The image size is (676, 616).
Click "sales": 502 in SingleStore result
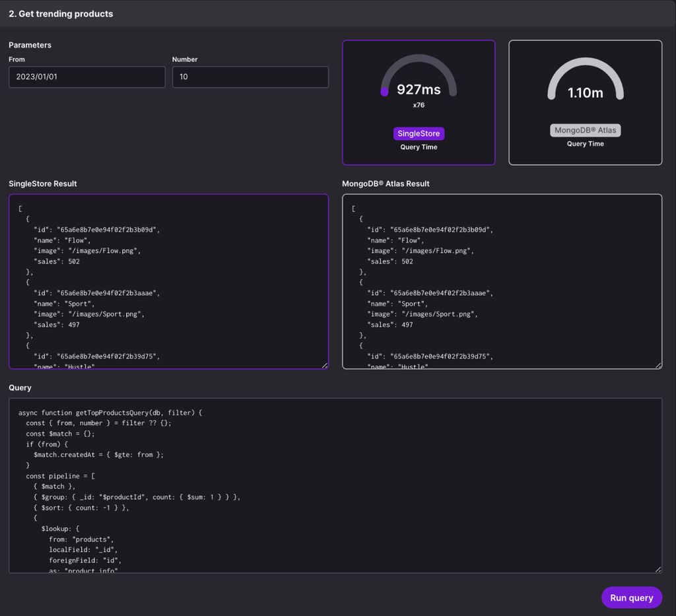click(x=57, y=261)
